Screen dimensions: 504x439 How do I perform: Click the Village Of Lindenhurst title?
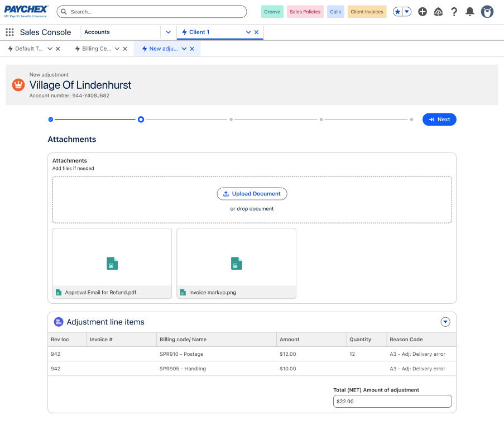(80, 85)
